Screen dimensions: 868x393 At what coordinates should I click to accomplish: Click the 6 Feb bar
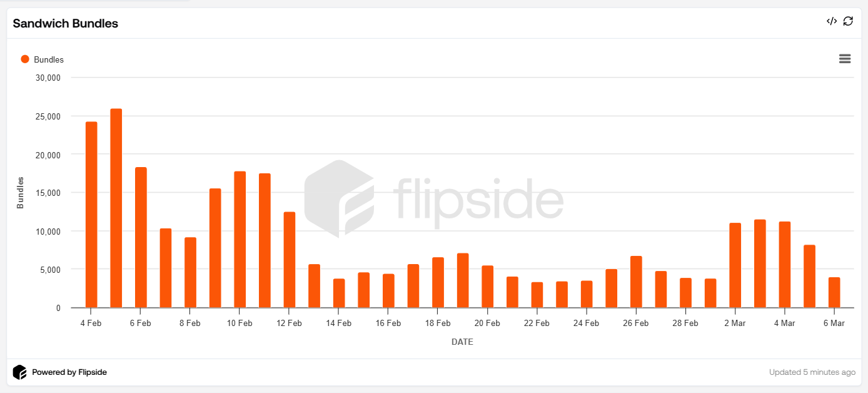click(x=141, y=237)
